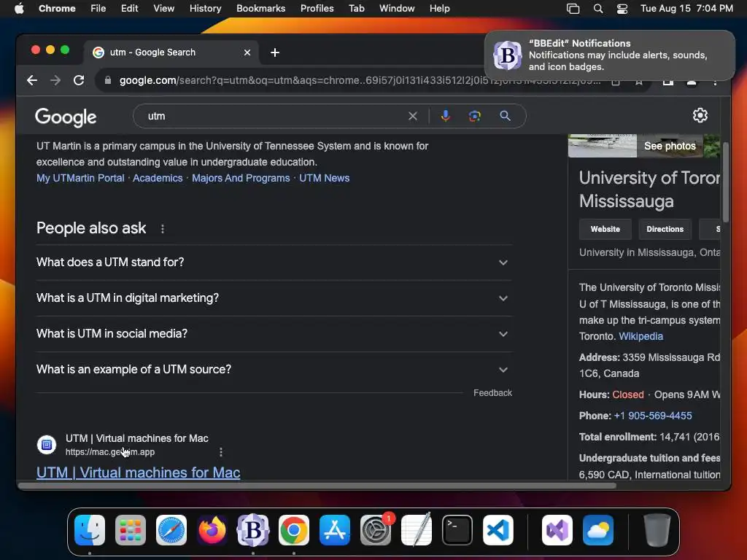Click the horizontal scrollbar at window bottom
The image size is (747, 560).
point(317,486)
